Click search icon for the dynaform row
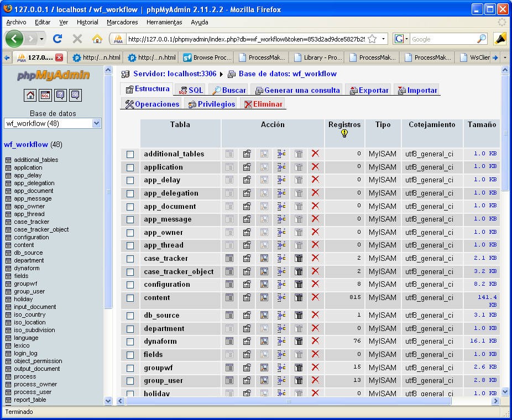This screenshot has width=512, height=420. (264, 341)
